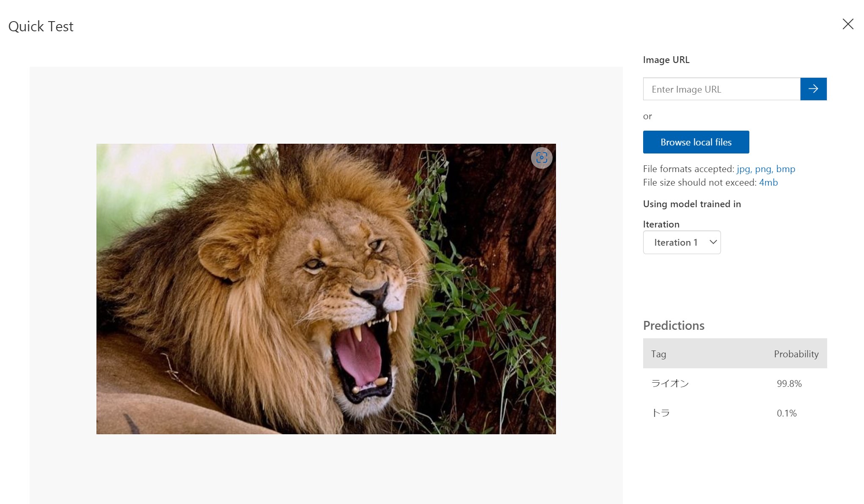This screenshot has width=864, height=504.
Task: Select the lion test image
Action: [326, 289]
